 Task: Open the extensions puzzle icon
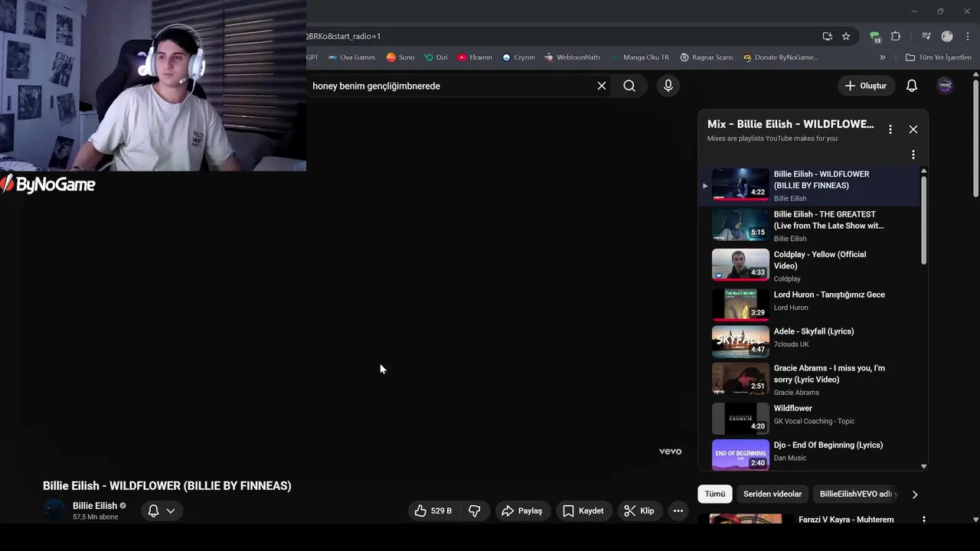pyautogui.click(x=896, y=36)
